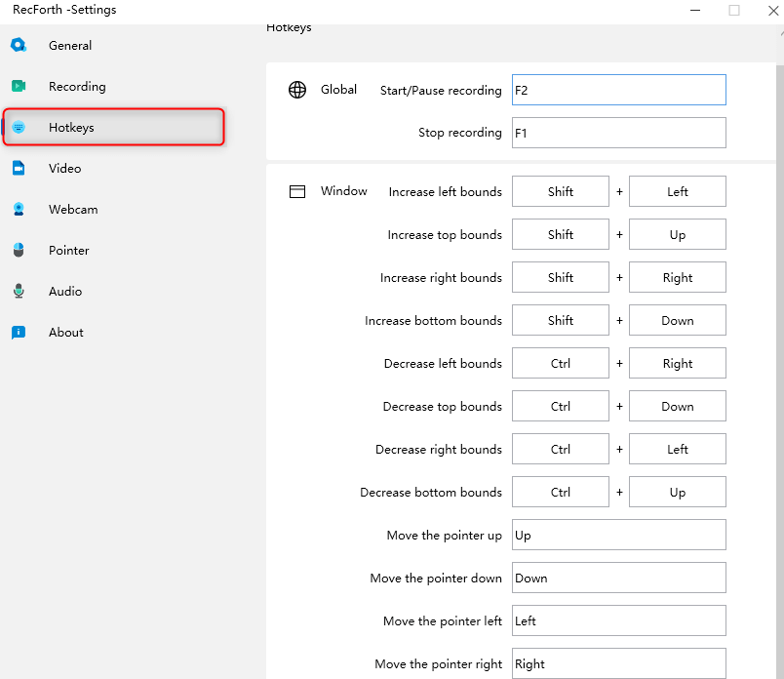
Task: Edit Right key for Decrease left bounds
Action: 678,363
